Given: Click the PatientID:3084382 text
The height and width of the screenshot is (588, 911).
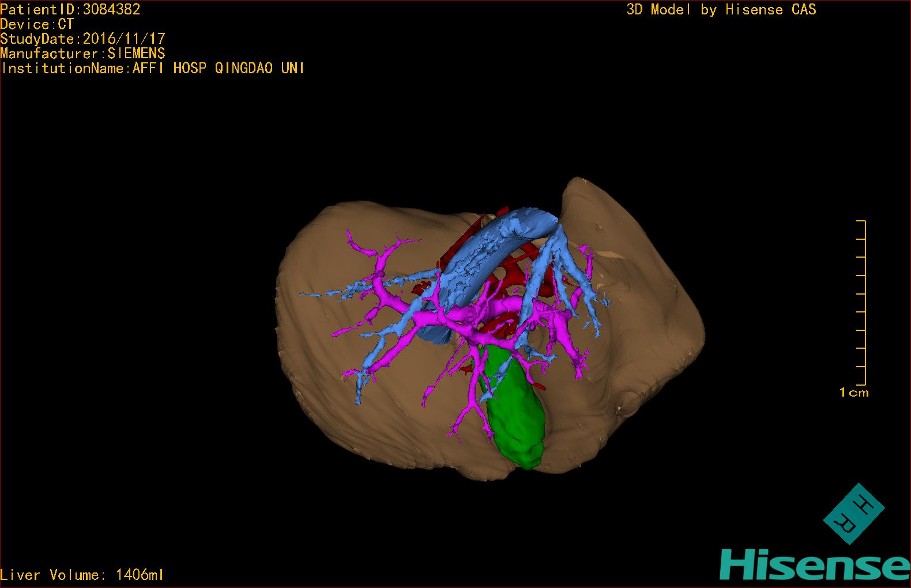Looking at the screenshot, I should 70,9.
